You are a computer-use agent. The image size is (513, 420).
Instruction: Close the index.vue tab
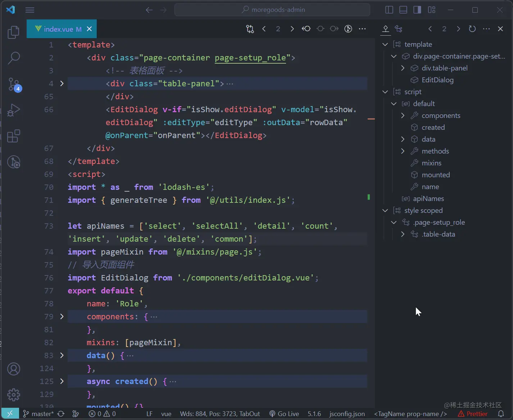click(x=89, y=29)
